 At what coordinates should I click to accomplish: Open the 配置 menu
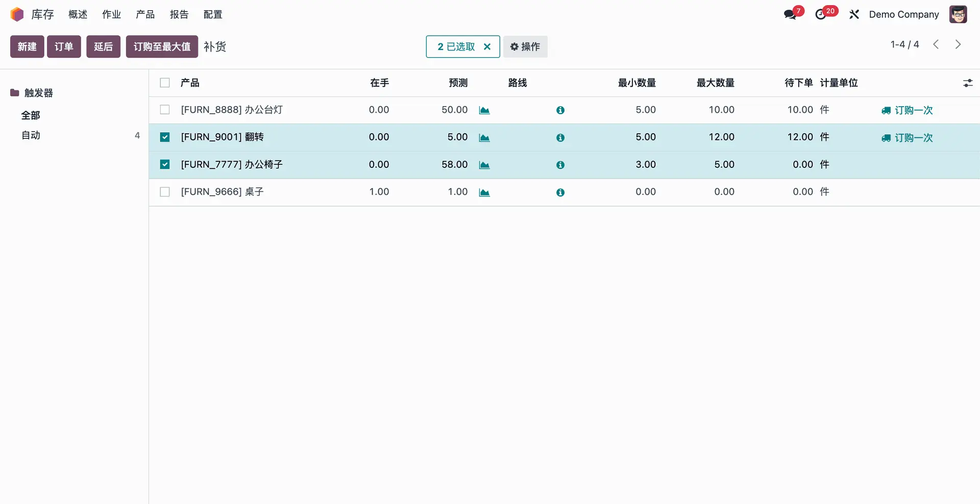tap(213, 14)
